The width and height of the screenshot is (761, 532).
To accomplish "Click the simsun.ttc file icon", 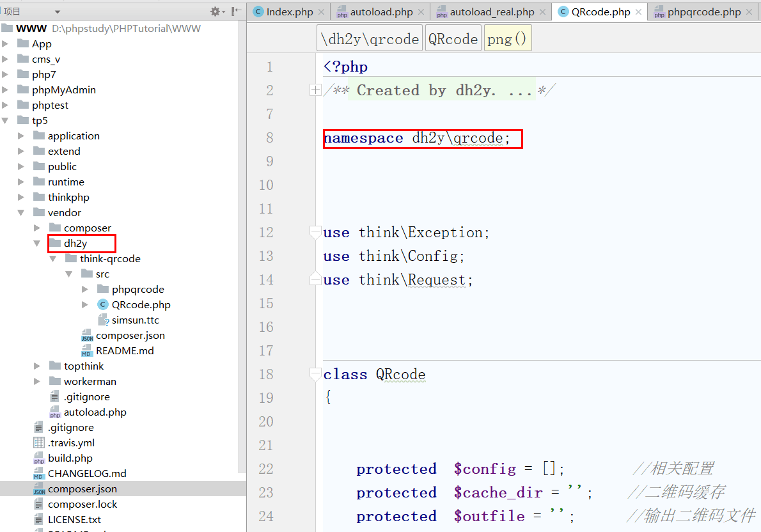I will click(103, 320).
